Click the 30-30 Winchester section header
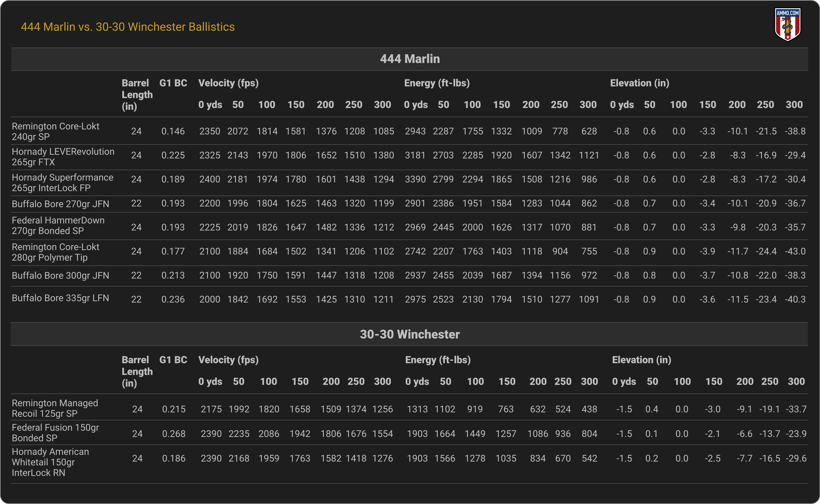Screen dimensions: 820x504 pos(409,334)
